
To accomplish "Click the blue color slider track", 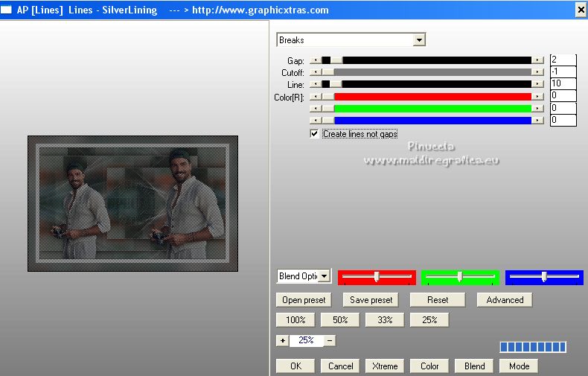I will coord(426,121).
